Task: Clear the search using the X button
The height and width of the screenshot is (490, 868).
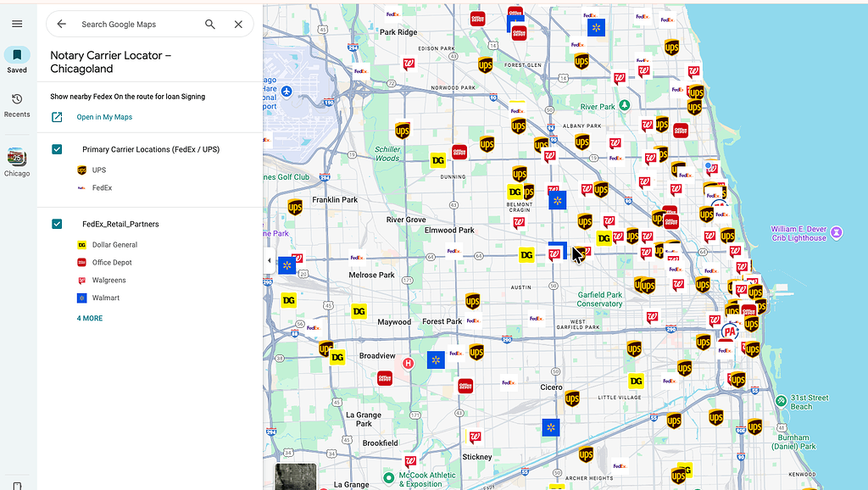Action: [238, 24]
